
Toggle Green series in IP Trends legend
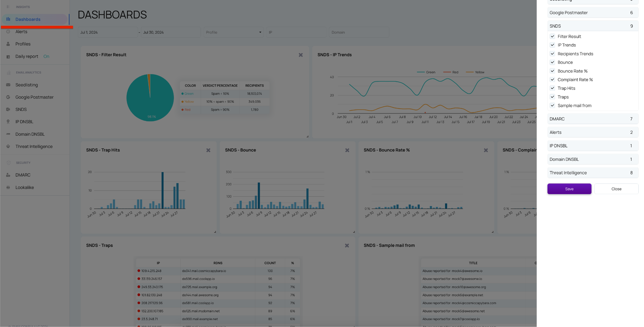click(x=426, y=72)
